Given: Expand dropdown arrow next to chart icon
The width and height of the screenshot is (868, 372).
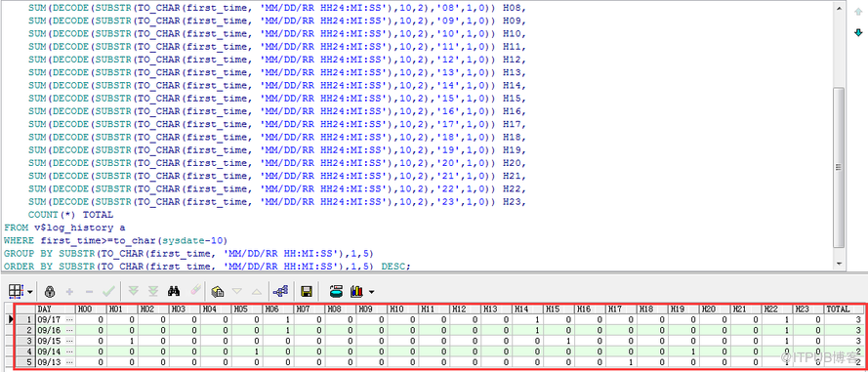Looking at the screenshot, I should coord(371,291).
